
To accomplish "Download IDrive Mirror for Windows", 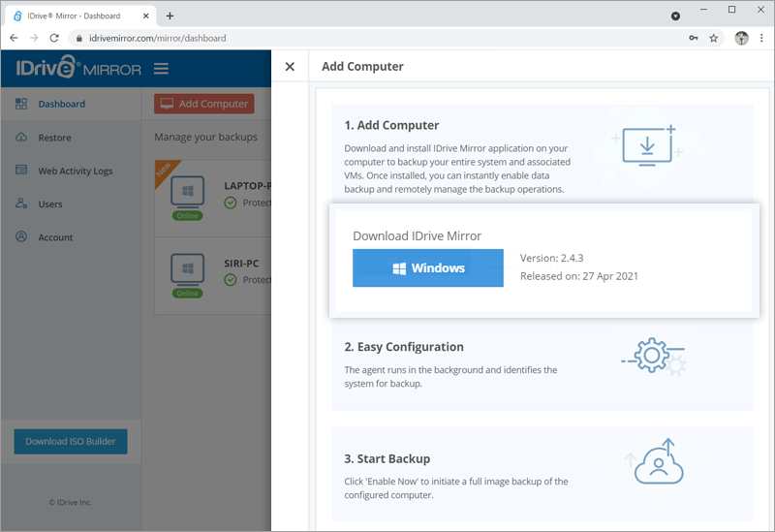I will point(428,268).
